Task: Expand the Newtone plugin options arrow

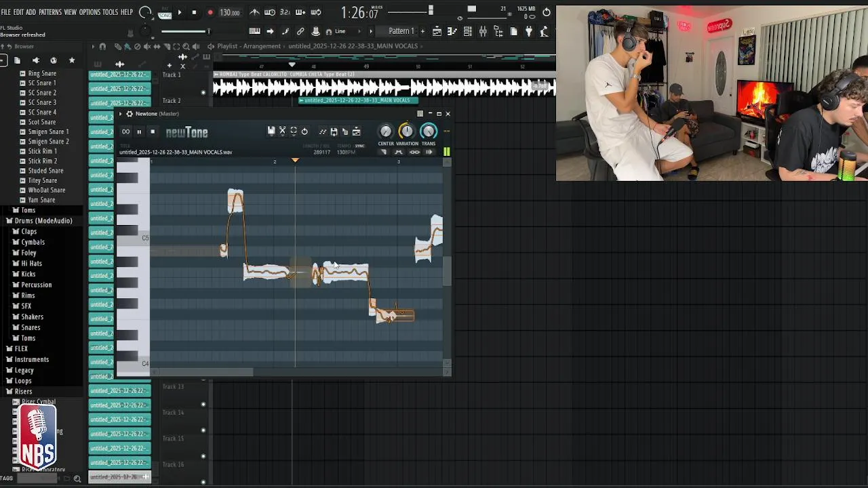Action: point(121,114)
